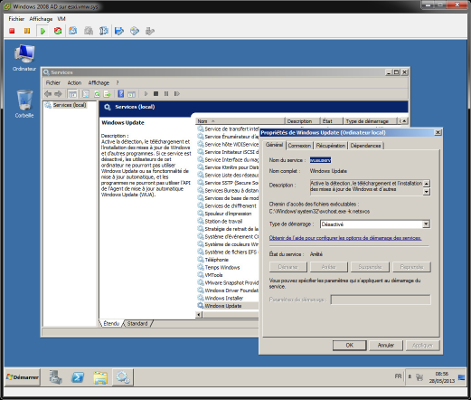The height and width of the screenshot is (400, 471).
Task: Click the back arrow in Services toolbar
Action: point(48,94)
